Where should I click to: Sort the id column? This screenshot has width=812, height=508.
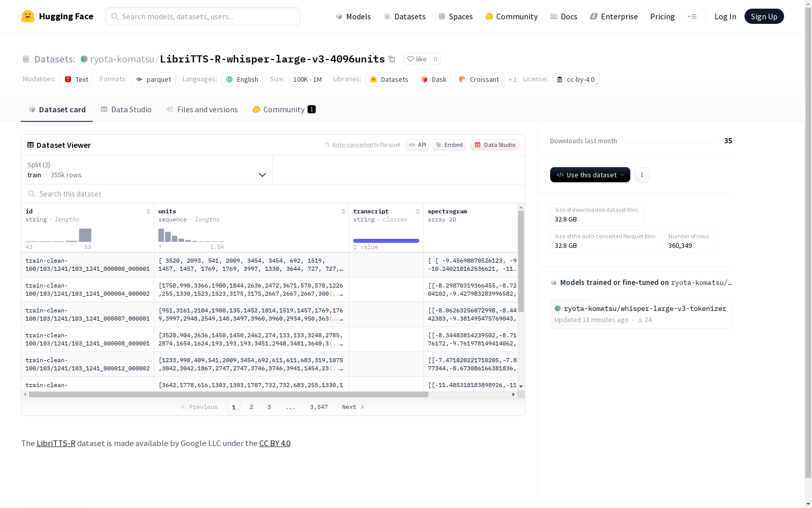click(x=148, y=211)
